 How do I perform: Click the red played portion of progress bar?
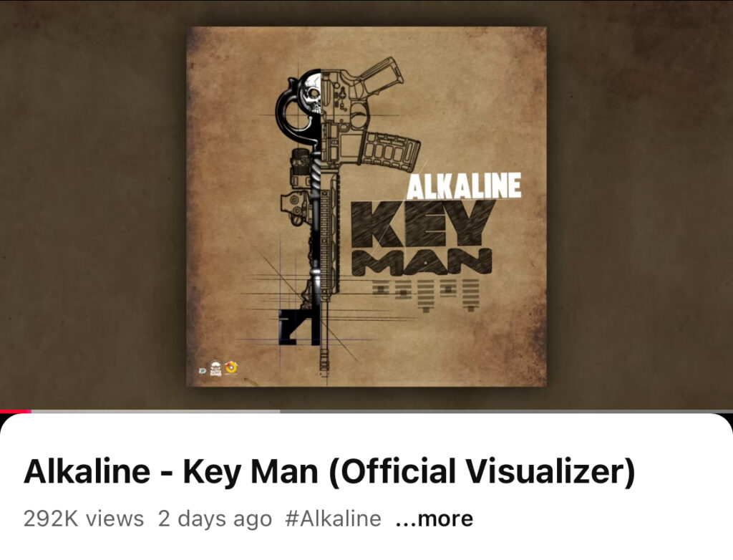[x=16, y=412]
